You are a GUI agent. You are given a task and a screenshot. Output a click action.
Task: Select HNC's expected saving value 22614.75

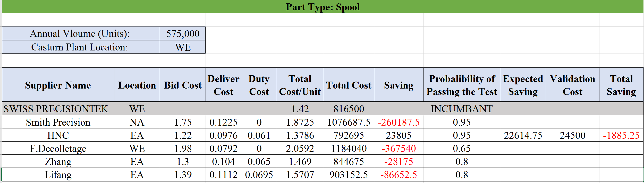tap(523, 135)
